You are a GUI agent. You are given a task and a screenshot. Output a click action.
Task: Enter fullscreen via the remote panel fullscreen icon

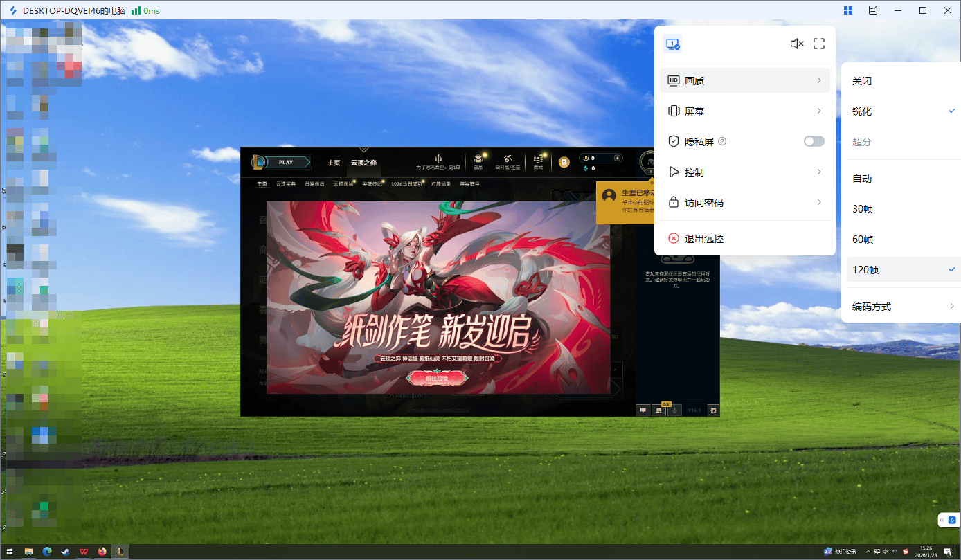pyautogui.click(x=819, y=43)
